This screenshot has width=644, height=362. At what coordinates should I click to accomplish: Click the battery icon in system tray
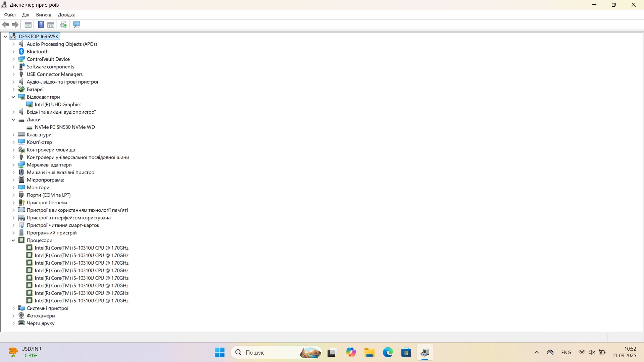pos(602,352)
